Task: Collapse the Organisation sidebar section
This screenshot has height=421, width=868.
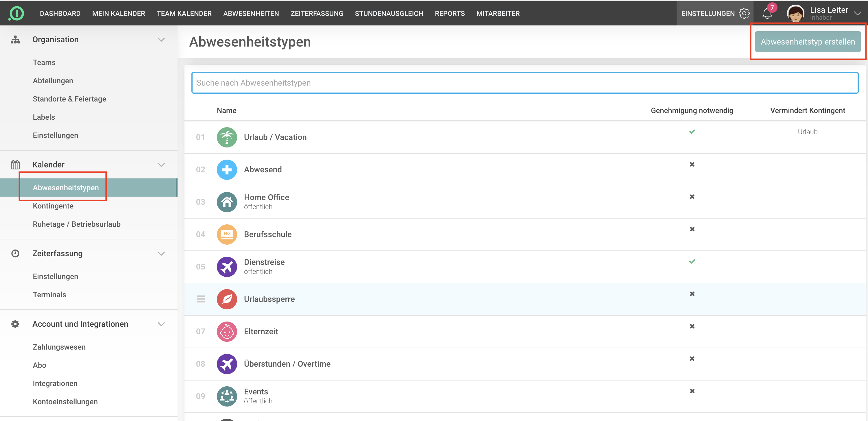Action: (161, 40)
